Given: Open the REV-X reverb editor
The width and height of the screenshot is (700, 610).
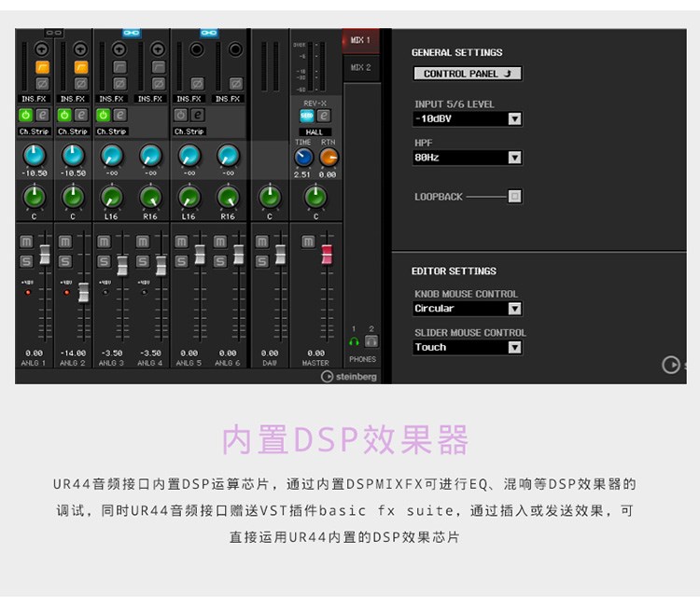Looking at the screenshot, I should (324, 116).
